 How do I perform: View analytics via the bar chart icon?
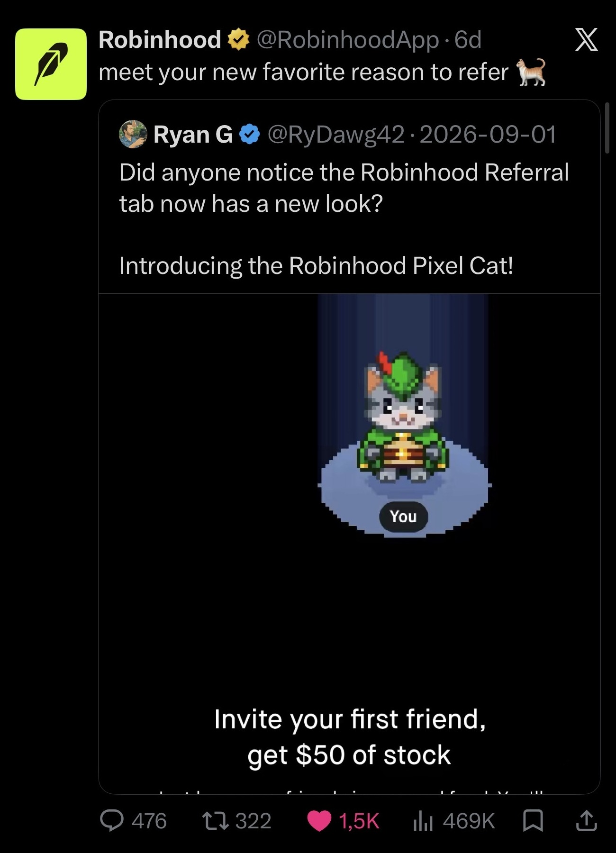pos(423,821)
